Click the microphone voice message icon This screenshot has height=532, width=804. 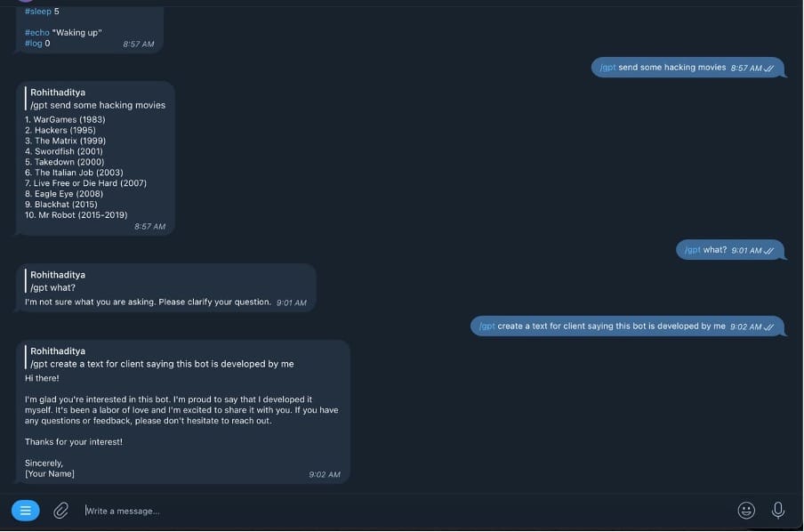point(778,511)
